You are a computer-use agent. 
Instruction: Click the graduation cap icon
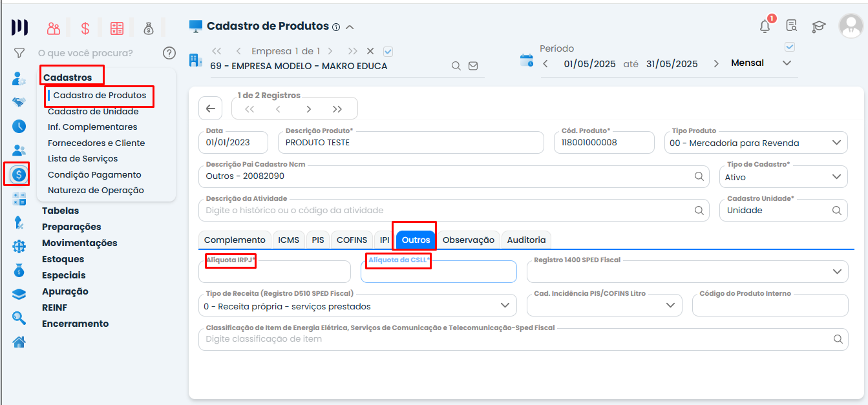click(x=819, y=26)
